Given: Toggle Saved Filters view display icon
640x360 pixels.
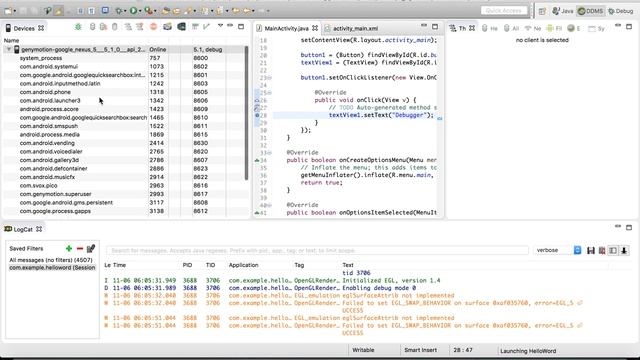Looking at the screenshot, I should tap(613, 250).
